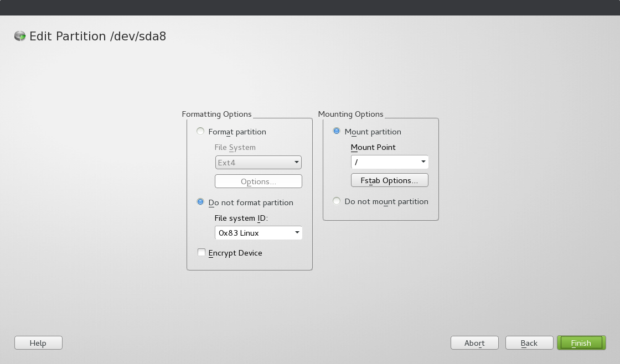Viewport: 620px width, 364px height.
Task: Enable the Encrypt Device checkbox
Action: click(201, 253)
